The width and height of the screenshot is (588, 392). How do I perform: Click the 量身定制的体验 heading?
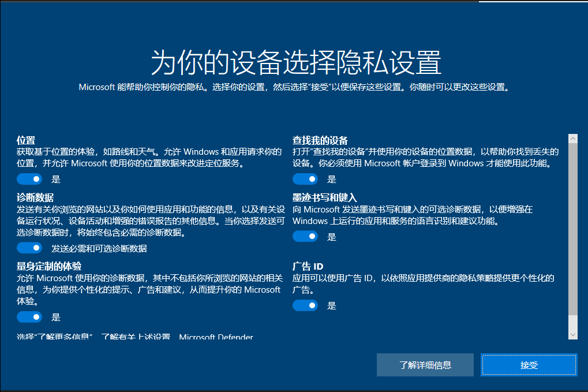(x=48, y=266)
